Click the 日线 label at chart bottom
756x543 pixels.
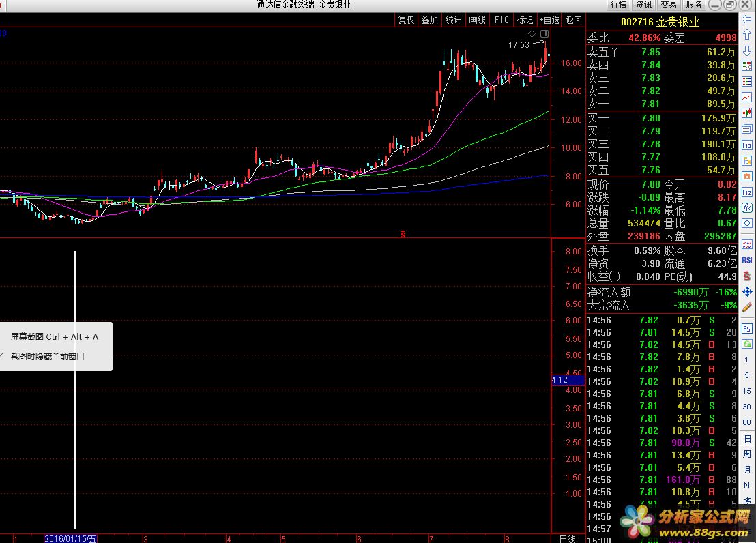[568, 539]
